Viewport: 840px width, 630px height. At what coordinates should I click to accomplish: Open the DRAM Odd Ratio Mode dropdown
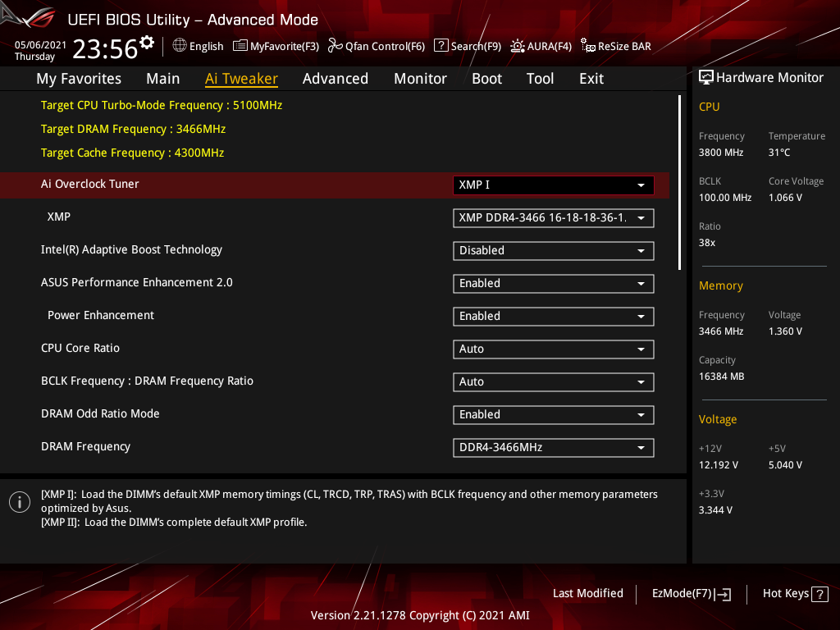coord(554,414)
